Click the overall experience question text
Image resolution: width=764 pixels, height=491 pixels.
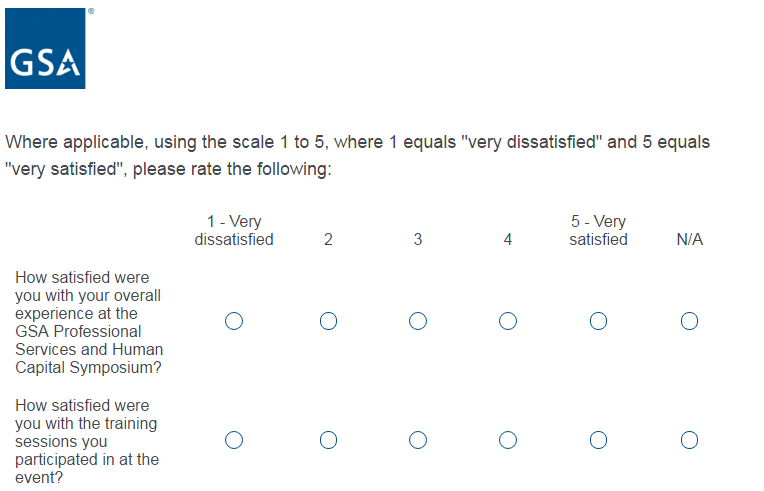(x=89, y=322)
